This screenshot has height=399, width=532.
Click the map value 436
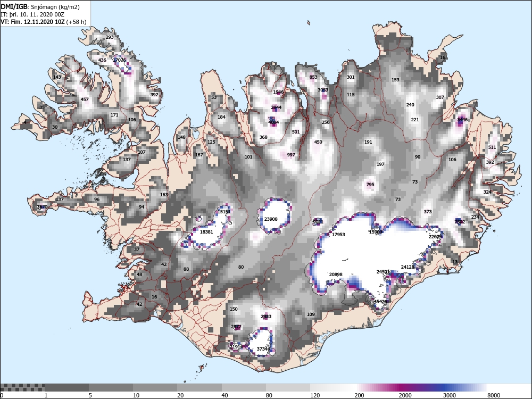(102, 60)
